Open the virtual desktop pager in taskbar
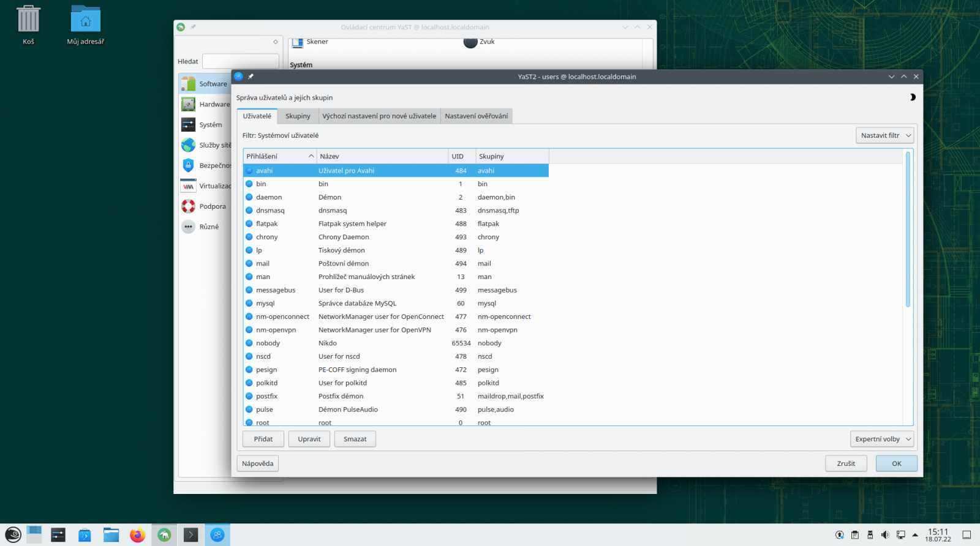980x546 pixels. [34, 535]
